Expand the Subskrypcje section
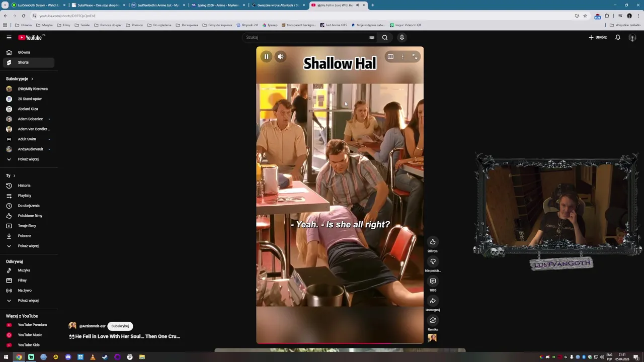644x362 pixels. pyautogui.click(x=20, y=79)
